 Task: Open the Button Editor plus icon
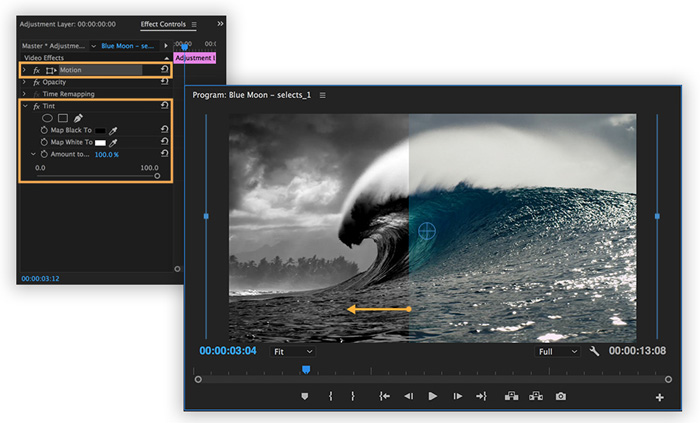(659, 397)
